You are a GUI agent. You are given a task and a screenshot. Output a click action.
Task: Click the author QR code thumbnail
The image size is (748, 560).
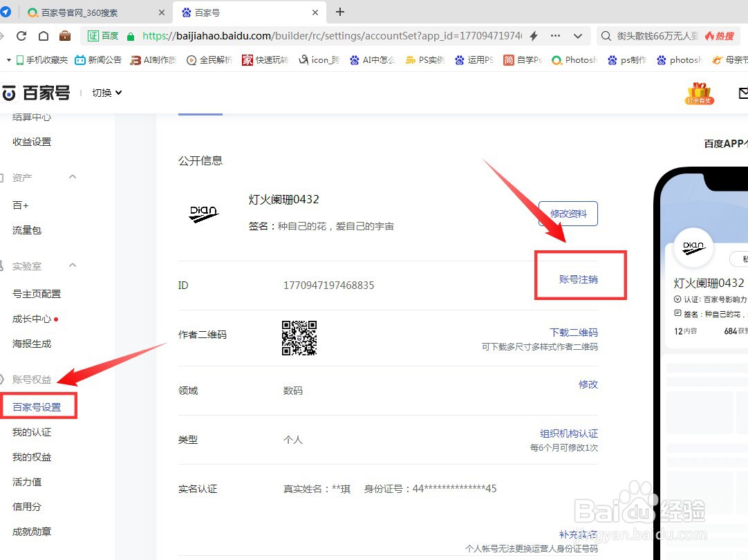299,338
